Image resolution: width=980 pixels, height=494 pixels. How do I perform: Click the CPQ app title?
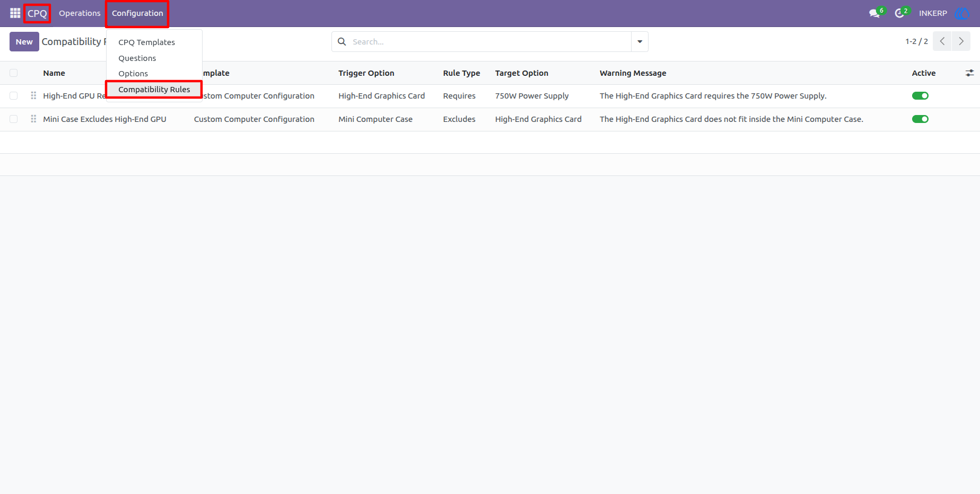tap(37, 13)
